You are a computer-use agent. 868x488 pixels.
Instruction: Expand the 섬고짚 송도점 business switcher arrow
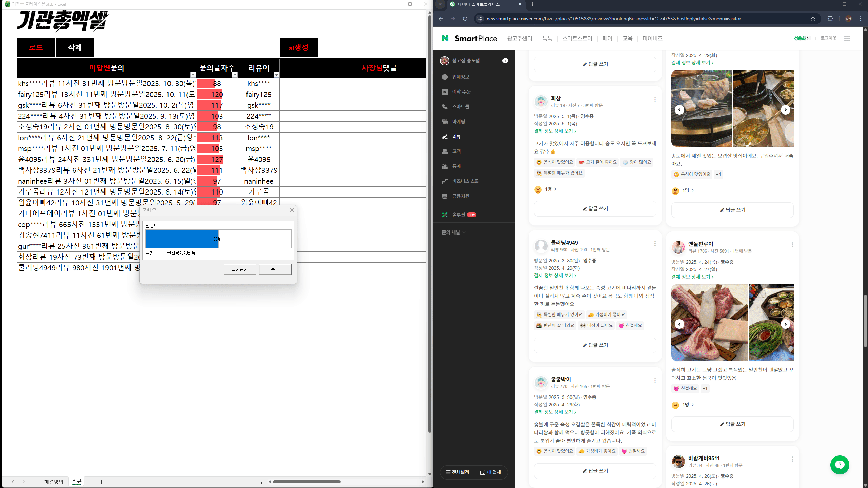pyautogui.click(x=505, y=61)
